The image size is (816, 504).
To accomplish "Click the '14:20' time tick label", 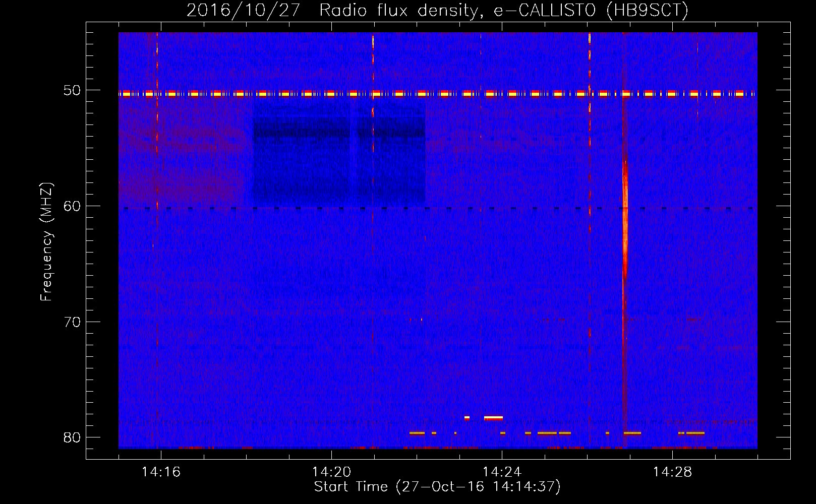I will pyautogui.click(x=331, y=472).
